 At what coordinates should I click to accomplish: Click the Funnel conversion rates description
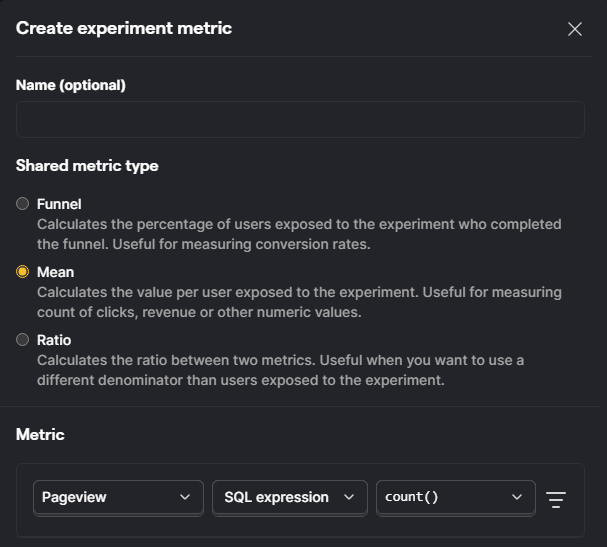(299, 233)
